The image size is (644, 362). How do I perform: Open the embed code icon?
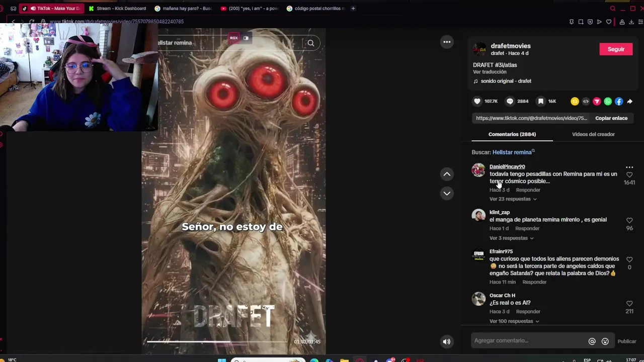[x=586, y=101]
